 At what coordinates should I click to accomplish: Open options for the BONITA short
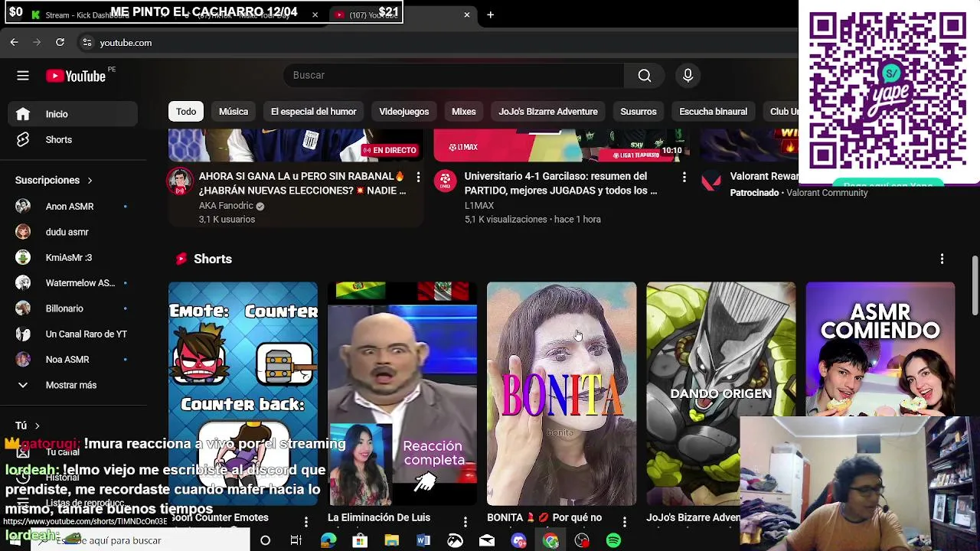(x=624, y=521)
